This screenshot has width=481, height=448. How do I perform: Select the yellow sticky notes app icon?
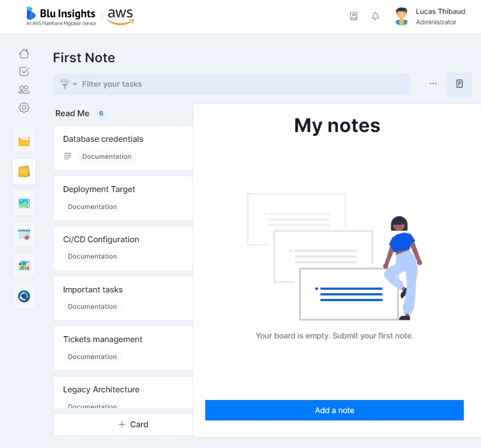[24, 172]
